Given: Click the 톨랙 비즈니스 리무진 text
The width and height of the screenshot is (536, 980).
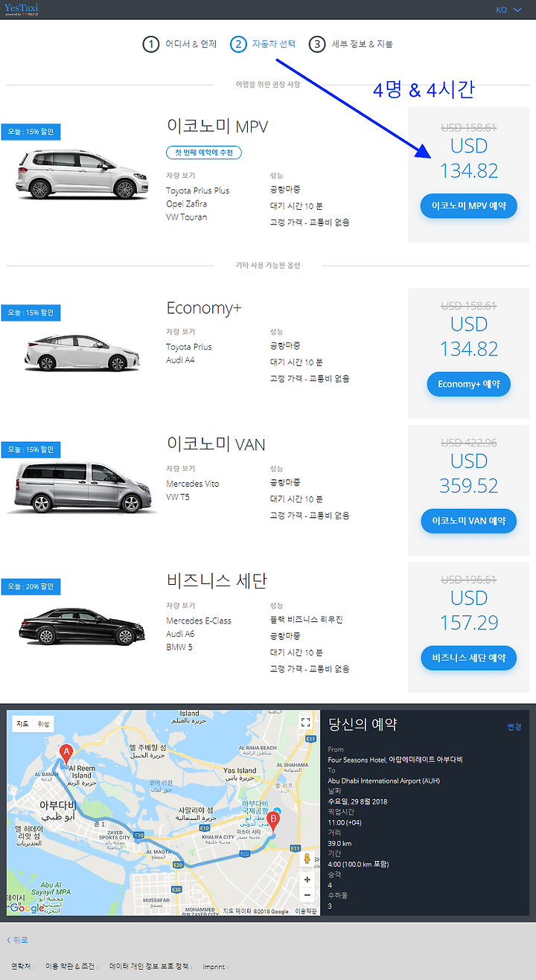Looking at the screenshot, I should pyautogui.click(x=306, y=620).
